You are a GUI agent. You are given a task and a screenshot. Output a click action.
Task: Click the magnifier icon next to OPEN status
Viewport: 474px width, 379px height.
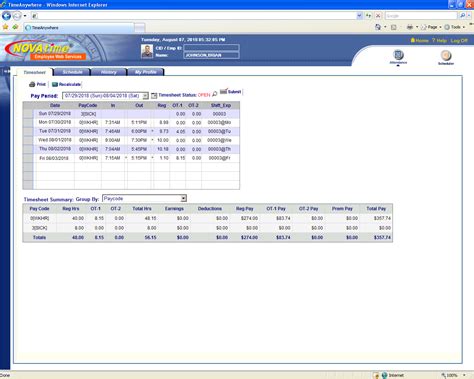click(x=215, y=94)
